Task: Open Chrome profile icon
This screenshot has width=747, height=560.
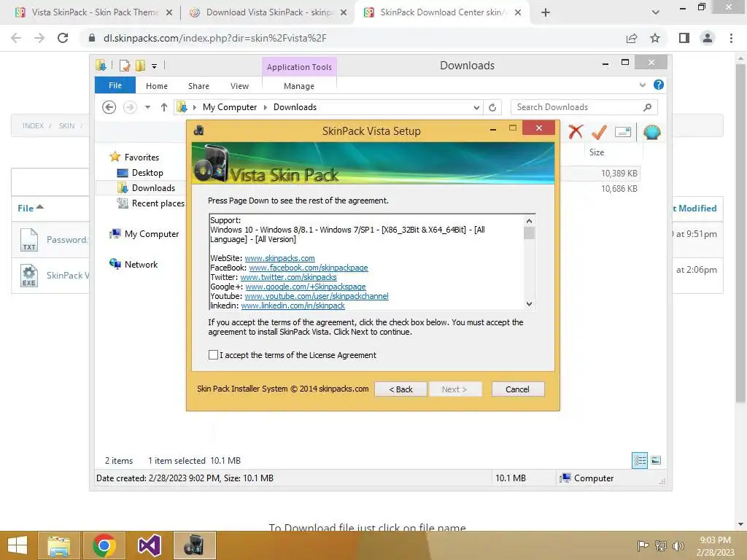Action: [x=708, y=38]
